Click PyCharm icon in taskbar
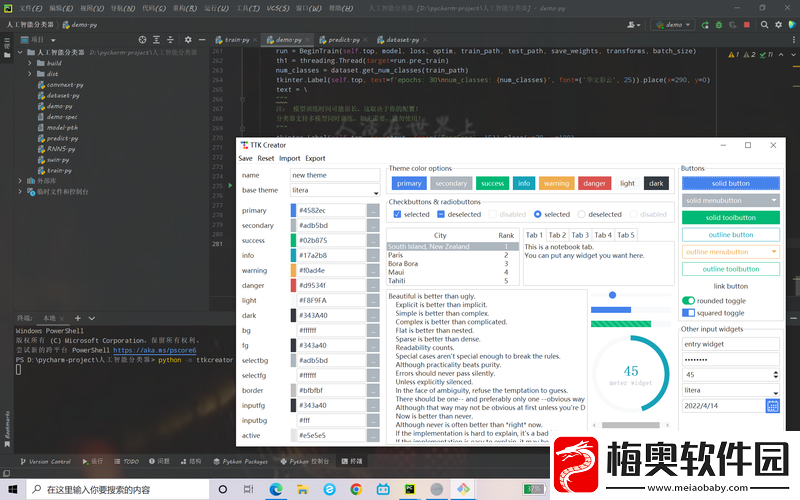Viewport: 800px width, 500px height. coord(410,489)
